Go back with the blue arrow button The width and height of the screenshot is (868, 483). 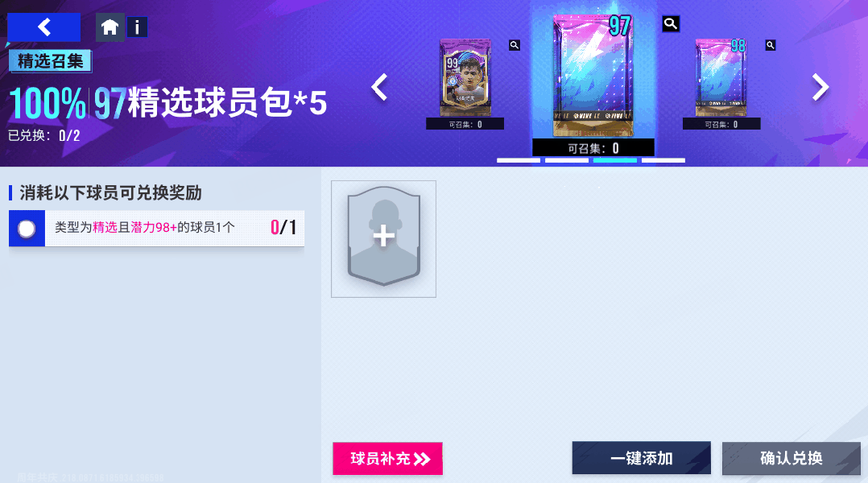[43, 27]
